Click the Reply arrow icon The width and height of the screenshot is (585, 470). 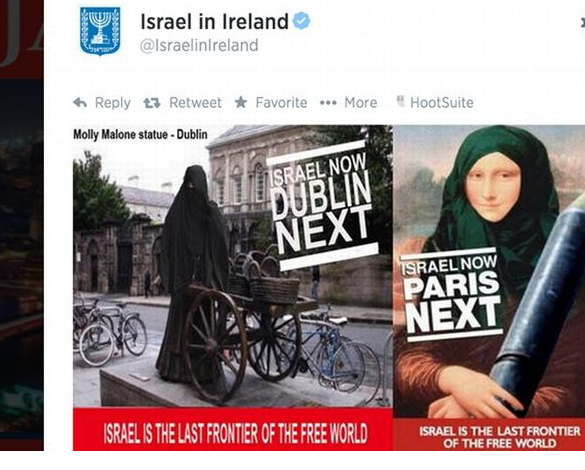(80, 102)
